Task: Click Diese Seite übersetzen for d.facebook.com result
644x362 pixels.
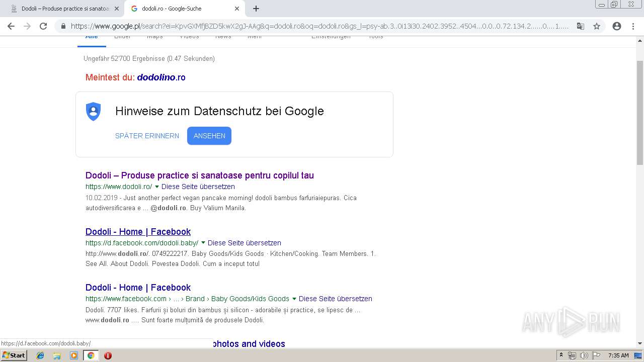Action: click(x=245, y=243)
